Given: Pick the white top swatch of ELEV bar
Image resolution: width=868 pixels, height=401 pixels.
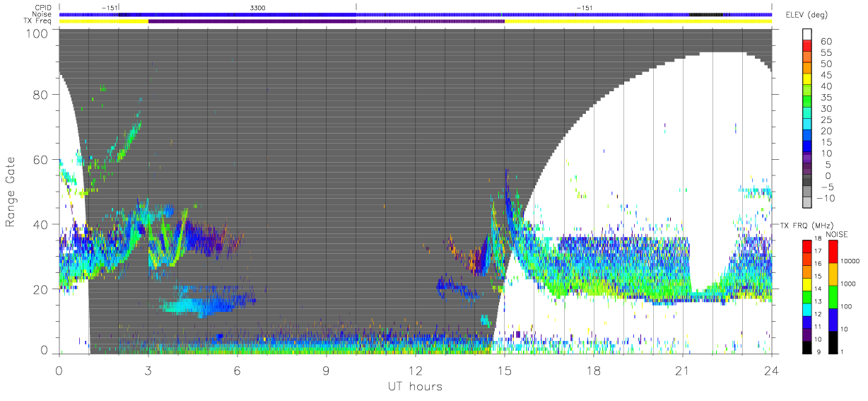Looking at the screenshot, I should (807, 35).
